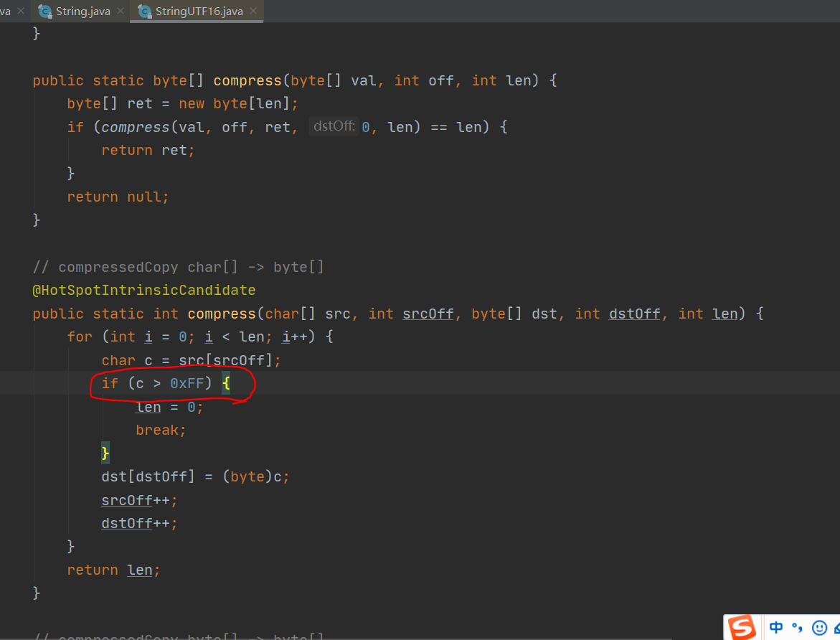Click the underlined dstOff parameter in the signature
Image resolution: width=840 pixels, height=640 pixels.
click(634, 314)
